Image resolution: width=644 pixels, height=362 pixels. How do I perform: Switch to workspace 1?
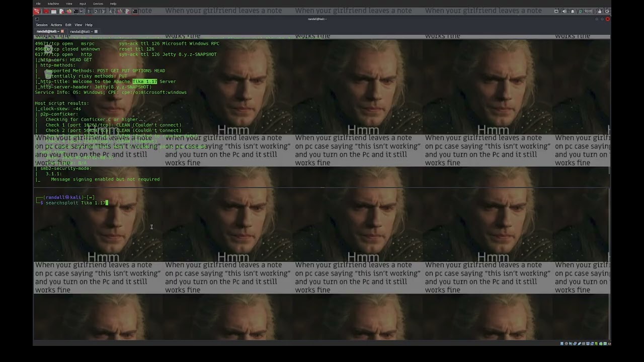[89, 11]
